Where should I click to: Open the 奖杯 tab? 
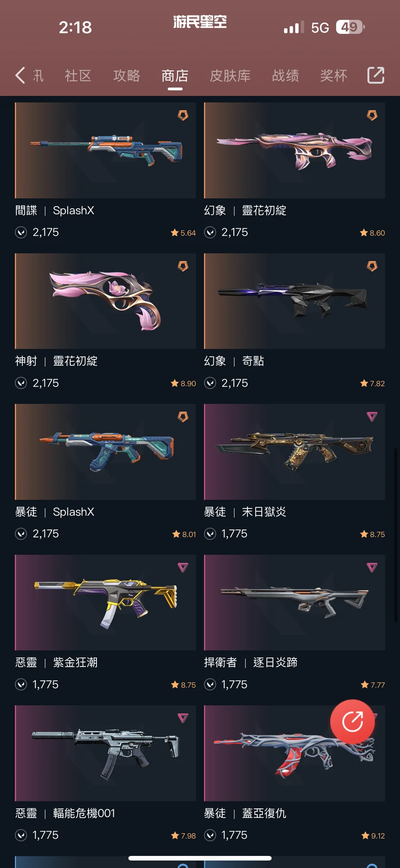coord(334,76)
